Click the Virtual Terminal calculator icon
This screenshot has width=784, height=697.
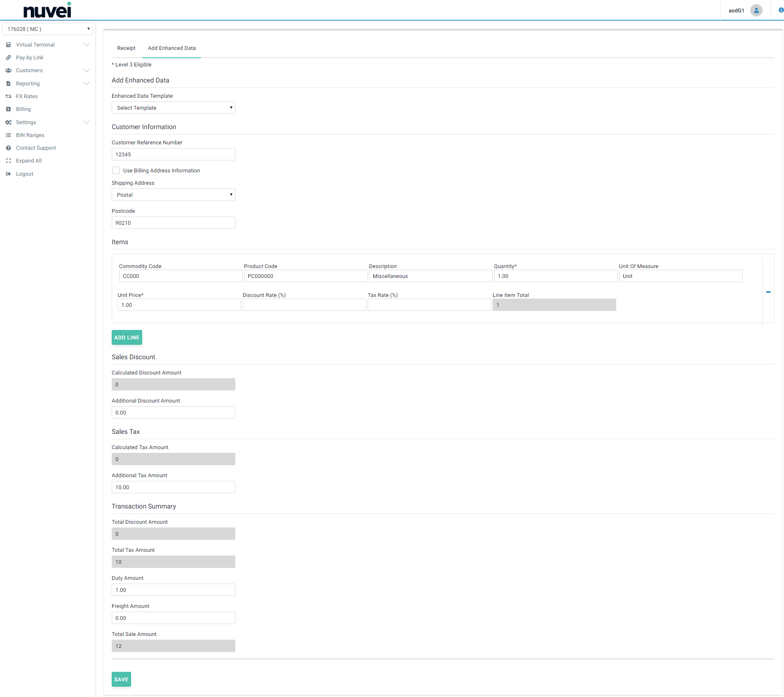pyautogui.click(x=8, y=45)
